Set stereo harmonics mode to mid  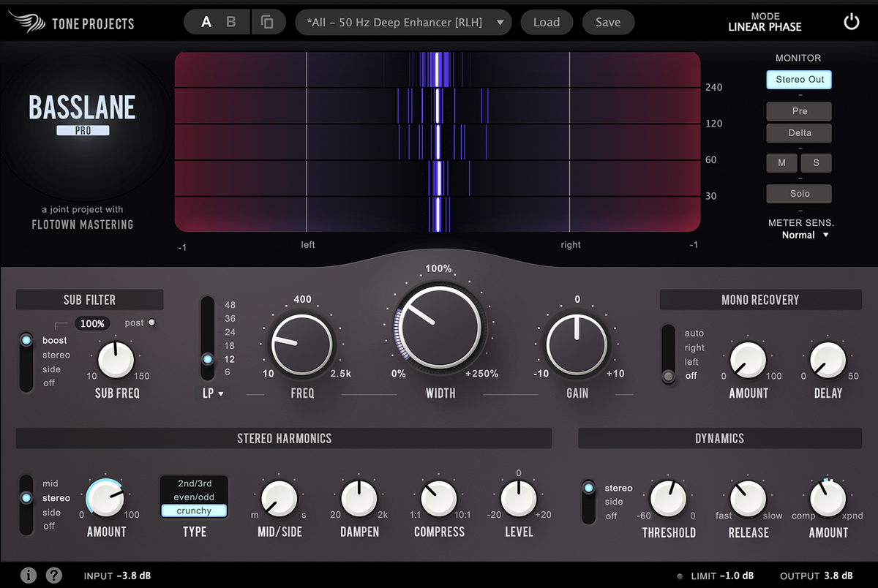[50, 483]
